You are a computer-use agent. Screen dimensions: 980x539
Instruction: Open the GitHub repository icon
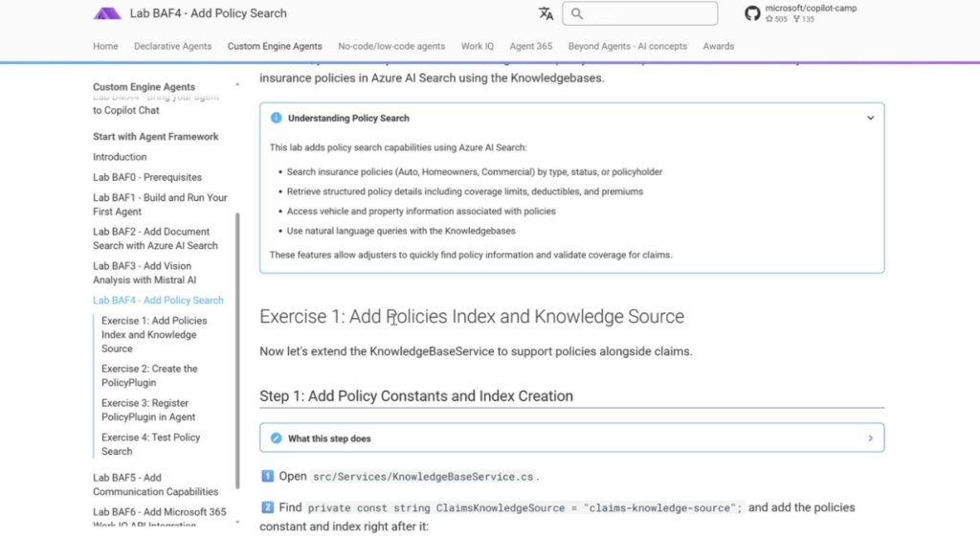click(752, 13)
